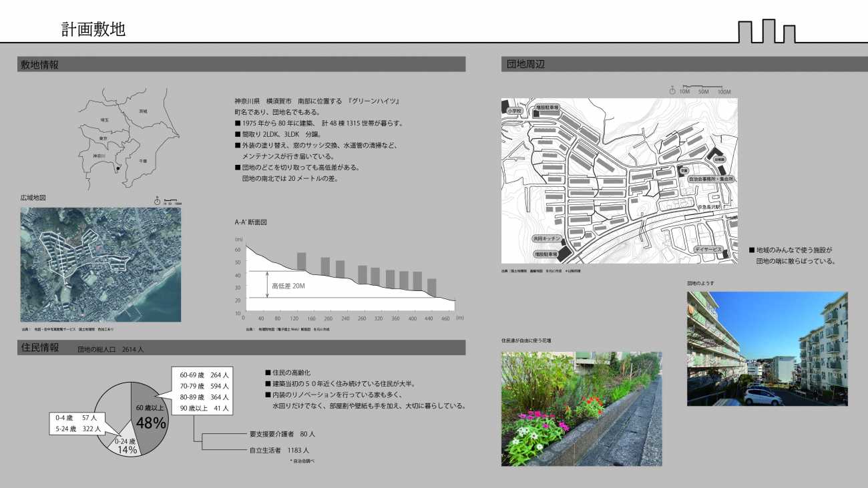868x488 pixels.
Task: Click the north compass above the aerial photo
Action: pyautogui.click(x=157, y=200)
